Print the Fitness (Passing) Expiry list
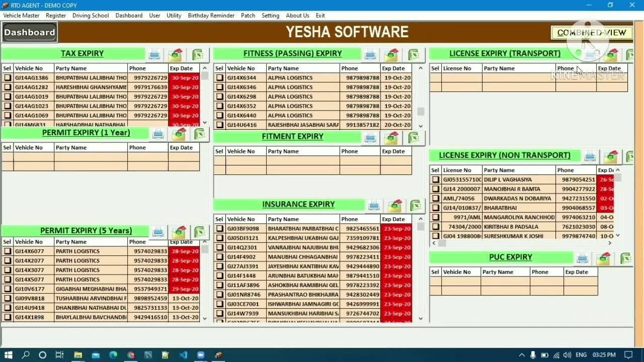 coord(371,54)
